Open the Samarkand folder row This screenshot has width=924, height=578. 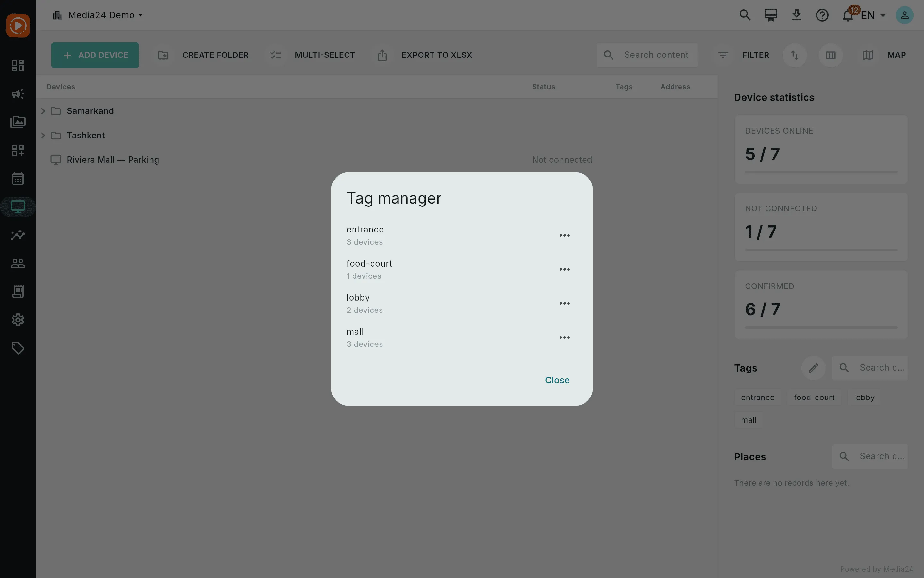(x=377, y=111)
